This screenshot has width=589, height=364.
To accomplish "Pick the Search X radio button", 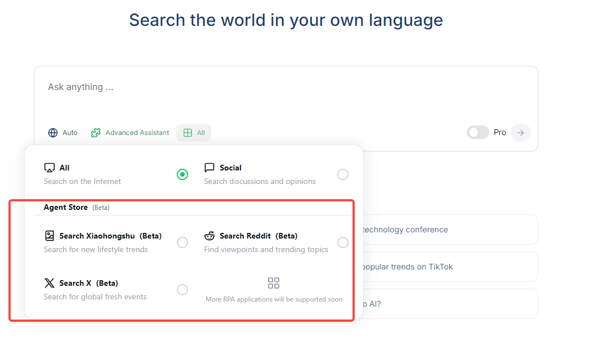I will [182, 290].
